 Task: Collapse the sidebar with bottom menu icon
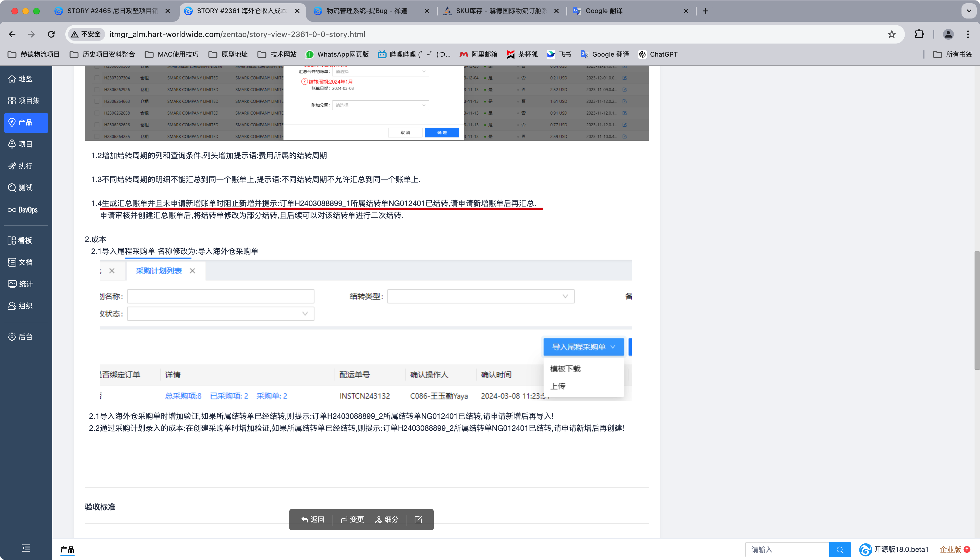(26, 548)
